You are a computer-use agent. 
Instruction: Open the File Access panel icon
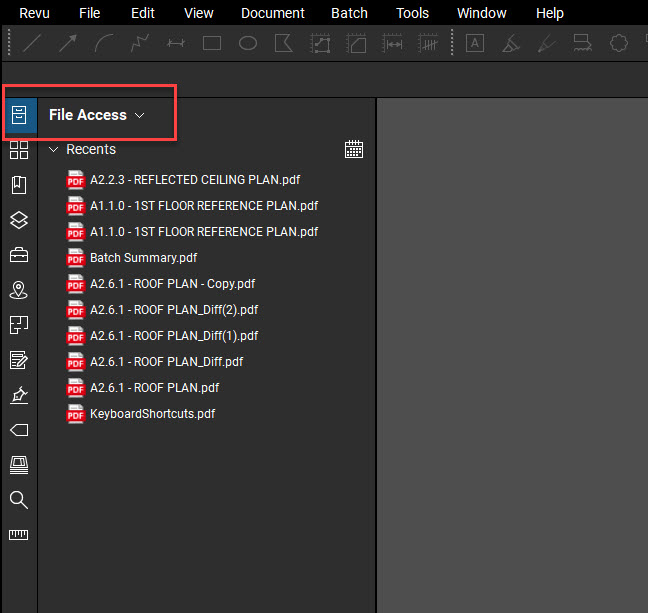click(x=19, y=115)
